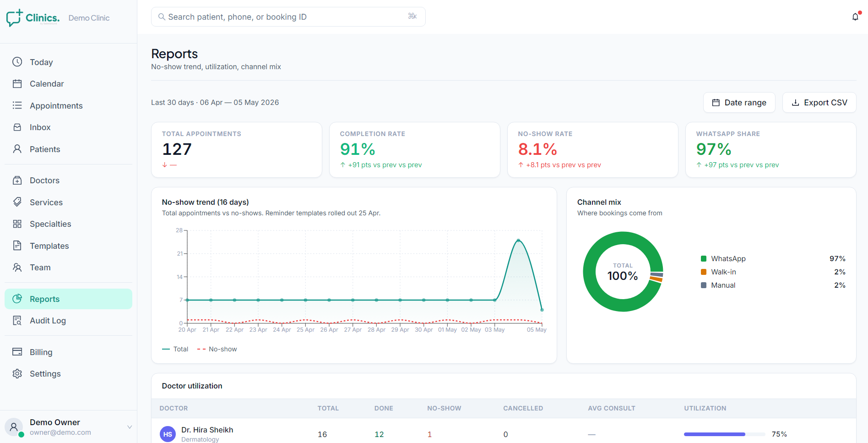Focus the patient search input field
Viewport: 868px width, 443px height.
288,17
